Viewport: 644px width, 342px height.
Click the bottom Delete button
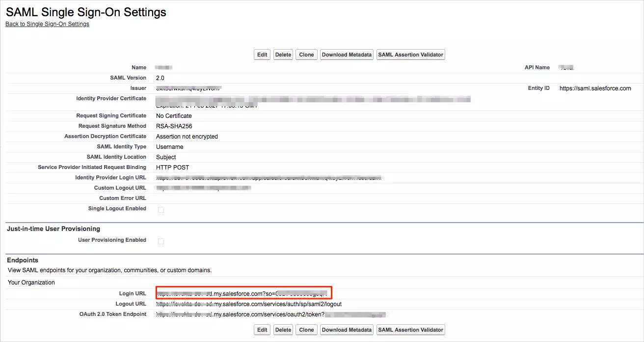click(x=283, y=330)
